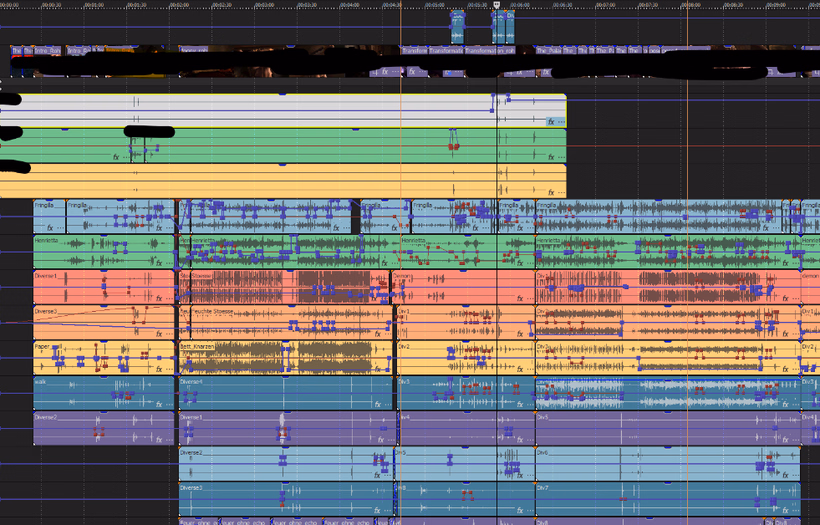Click the marker flag on the time ruler
820x525 pixels.
pyautogui.click(x=497, y=5)
